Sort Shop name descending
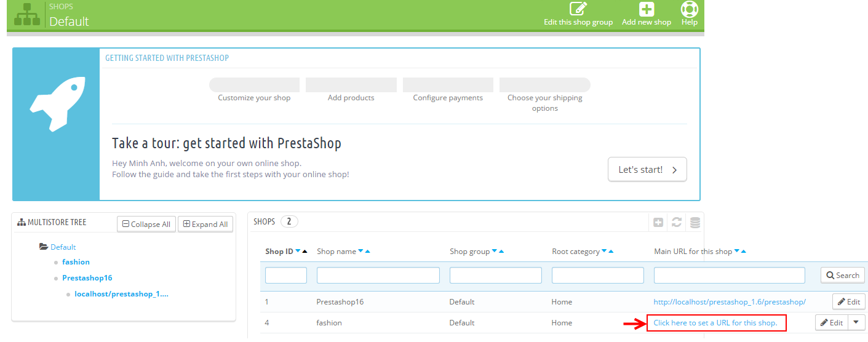Viewport: 868px width, 342px height. coord(360,251)
